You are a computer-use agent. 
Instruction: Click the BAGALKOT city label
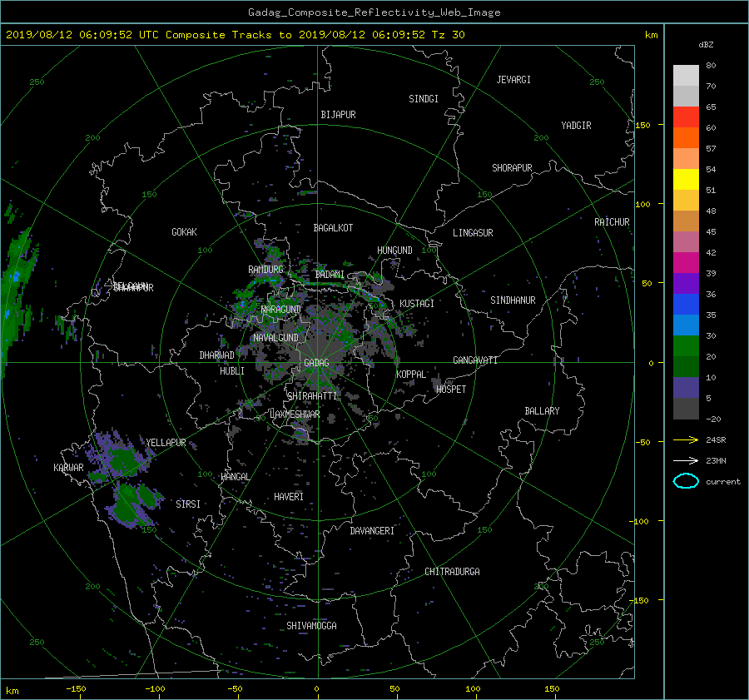tap(333, 228)
